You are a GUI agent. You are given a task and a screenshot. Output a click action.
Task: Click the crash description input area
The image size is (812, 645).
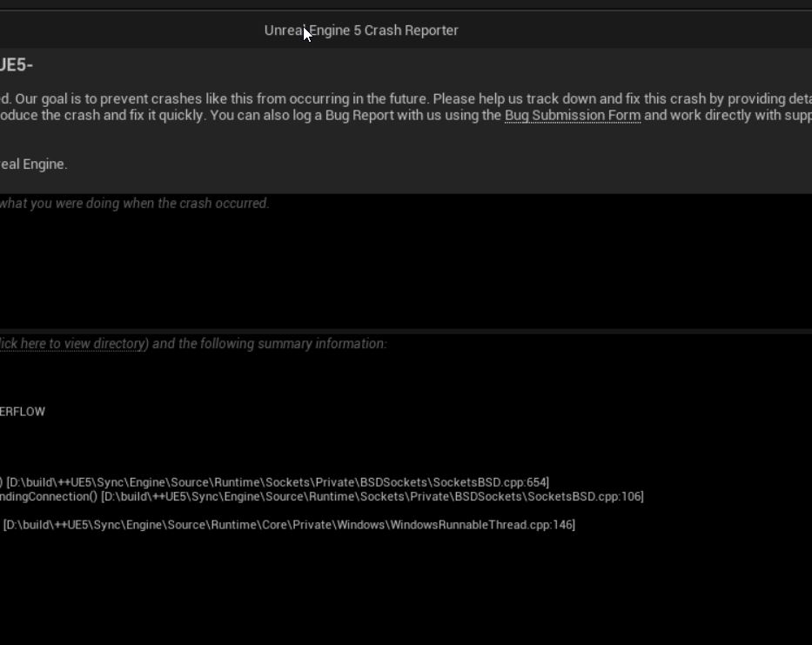click(406, 261)
